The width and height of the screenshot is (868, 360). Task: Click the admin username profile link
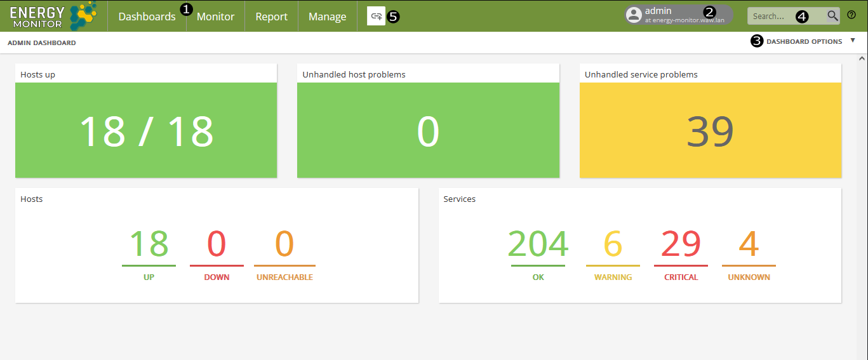pos(658,11)
